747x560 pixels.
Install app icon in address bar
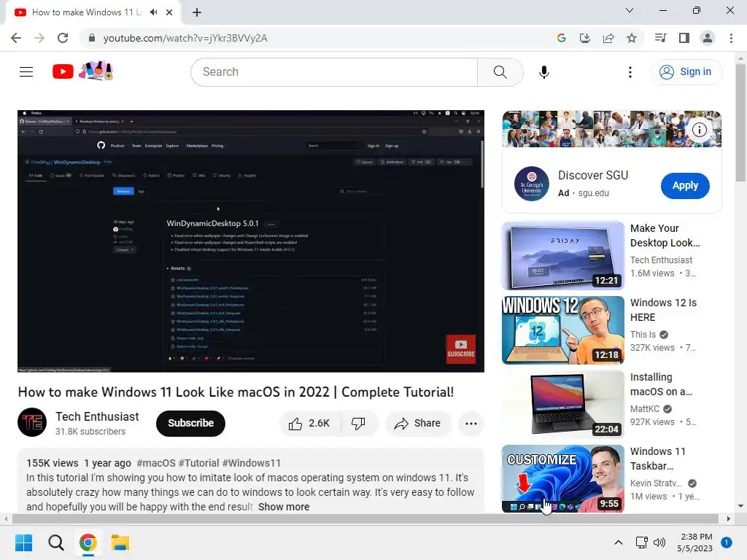(x=584, y=38)
